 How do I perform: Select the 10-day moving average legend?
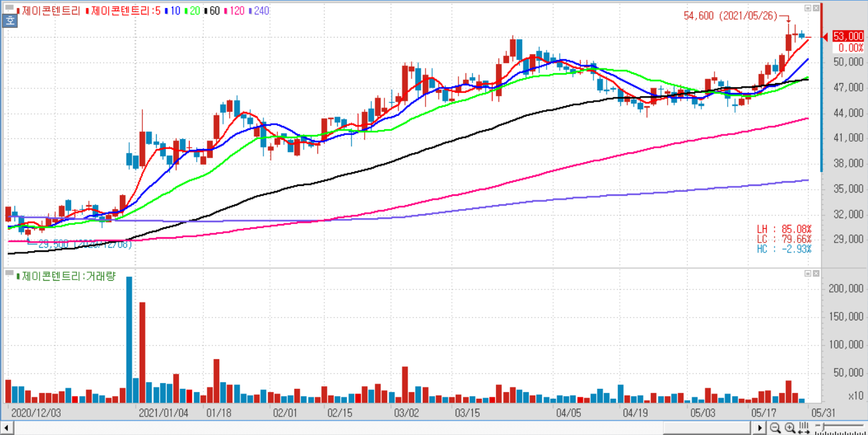click(173, 11)
